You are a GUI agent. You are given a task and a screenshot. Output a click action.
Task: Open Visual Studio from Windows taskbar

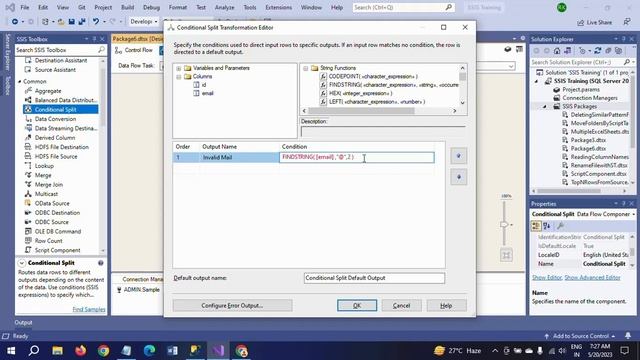218,351
